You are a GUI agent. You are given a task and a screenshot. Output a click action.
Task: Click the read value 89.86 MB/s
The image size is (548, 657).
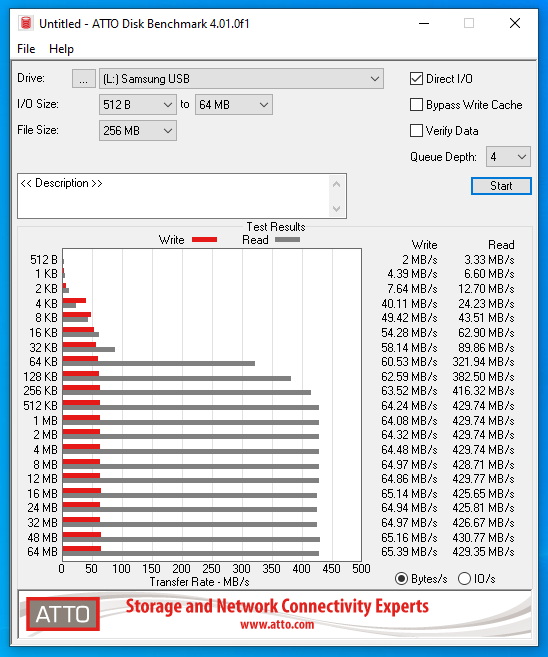click(x=486, y=347)
